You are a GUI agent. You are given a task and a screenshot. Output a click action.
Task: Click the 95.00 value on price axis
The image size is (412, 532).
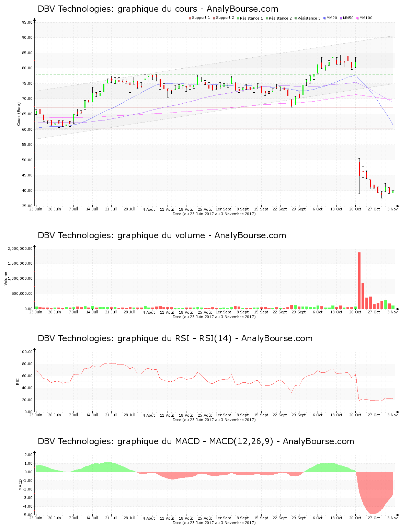(27, 23)
